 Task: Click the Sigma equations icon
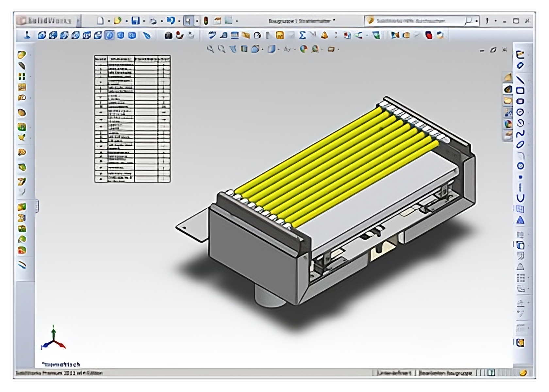[x=302, y=35]
